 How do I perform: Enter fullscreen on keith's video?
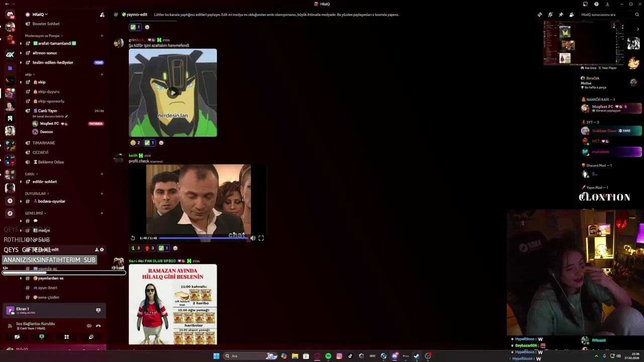coord(261,238)
